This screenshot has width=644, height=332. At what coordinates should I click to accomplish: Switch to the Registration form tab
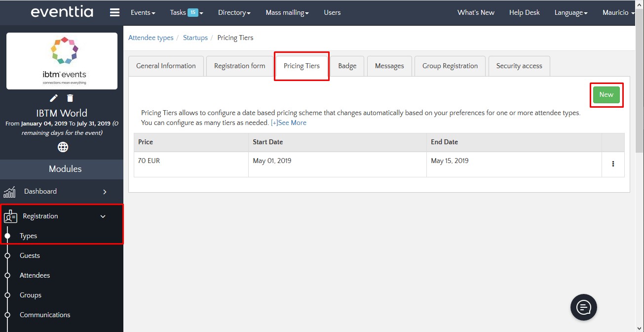point(239,66)
